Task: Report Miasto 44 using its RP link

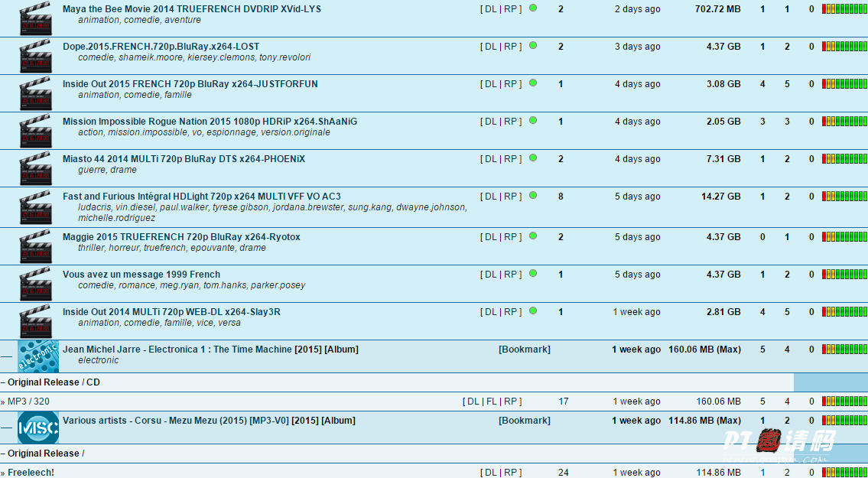Action: point(510,159)
